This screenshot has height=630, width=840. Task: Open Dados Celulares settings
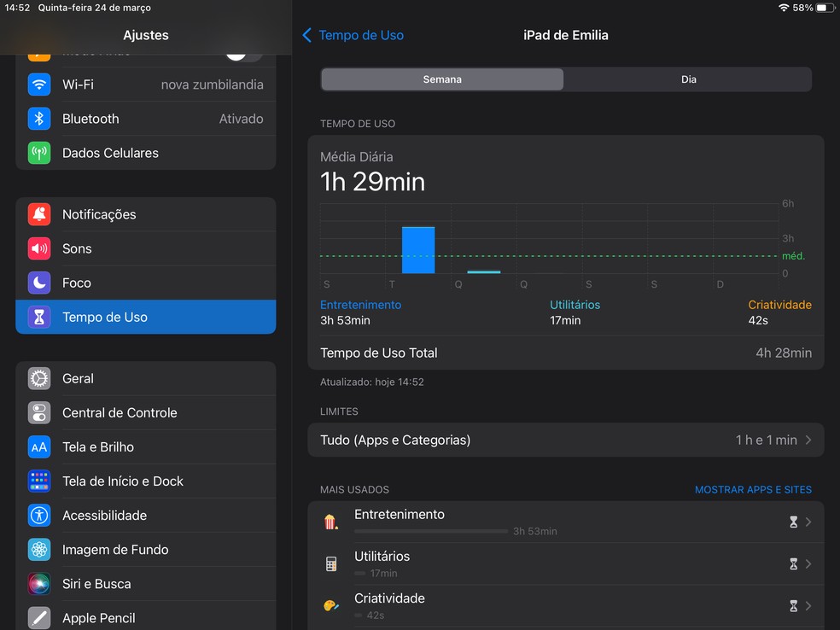[146, 153]
